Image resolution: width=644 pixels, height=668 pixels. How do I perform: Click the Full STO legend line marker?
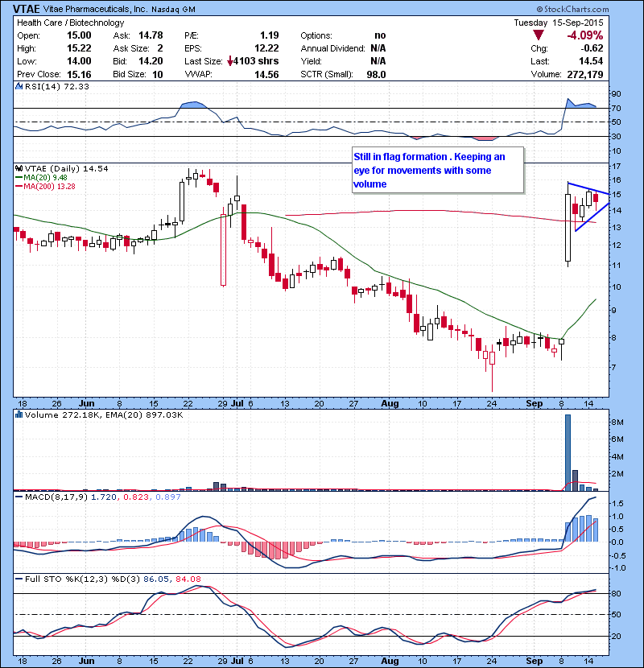coord(19,579)
